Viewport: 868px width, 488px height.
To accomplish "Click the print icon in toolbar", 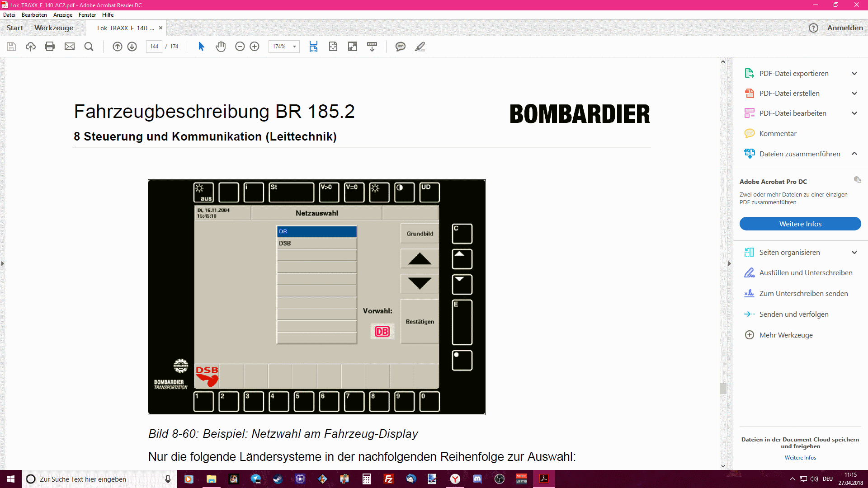I will [x=50, y=47].
